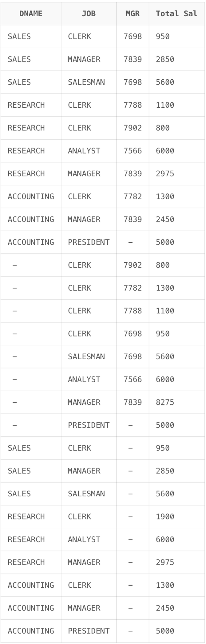Click salary 800 in the RESEARCH CLERK row
Screen dimensions: 206x644
click(163, 128)
